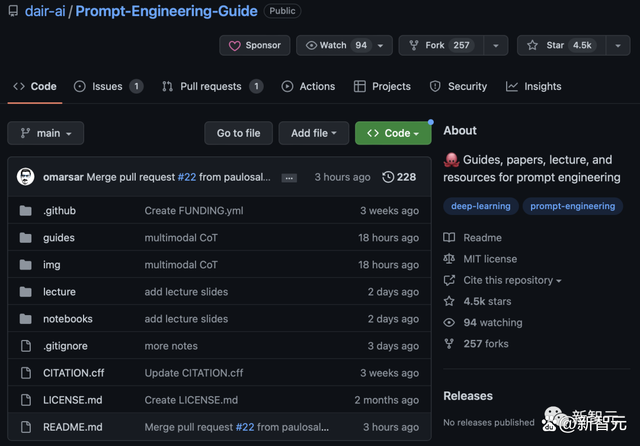Click the .github folder icon

click(x=25, y=211)
